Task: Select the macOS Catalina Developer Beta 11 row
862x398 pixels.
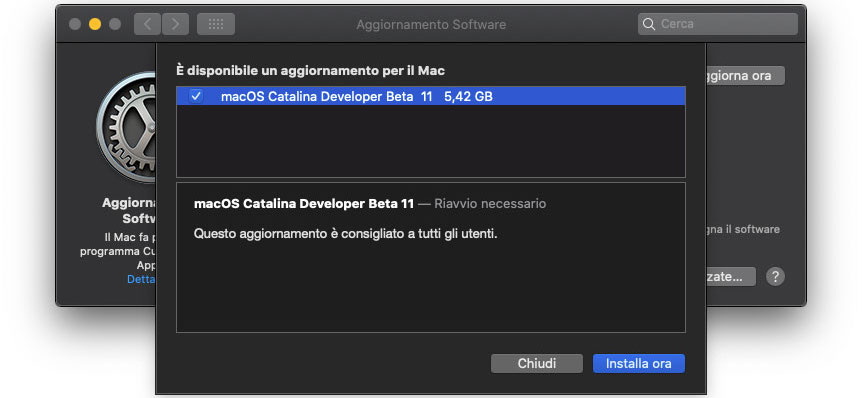Action: coord(430,96)
